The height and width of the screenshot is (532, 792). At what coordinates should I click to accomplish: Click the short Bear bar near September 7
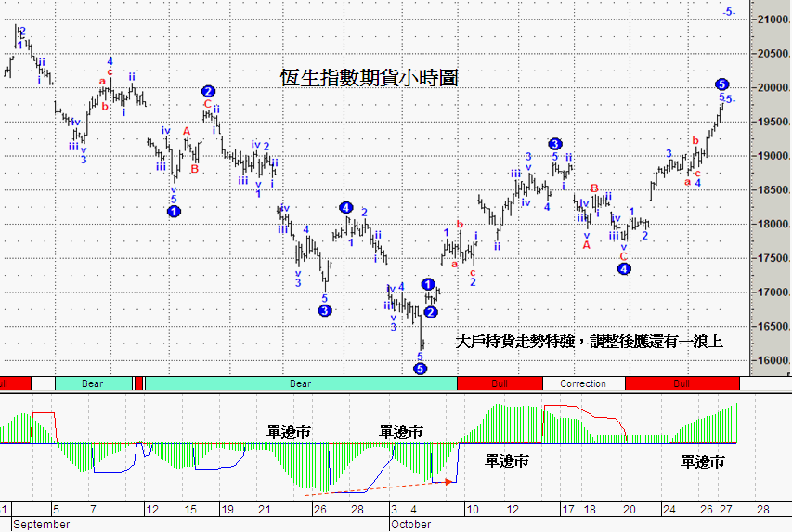93,383
